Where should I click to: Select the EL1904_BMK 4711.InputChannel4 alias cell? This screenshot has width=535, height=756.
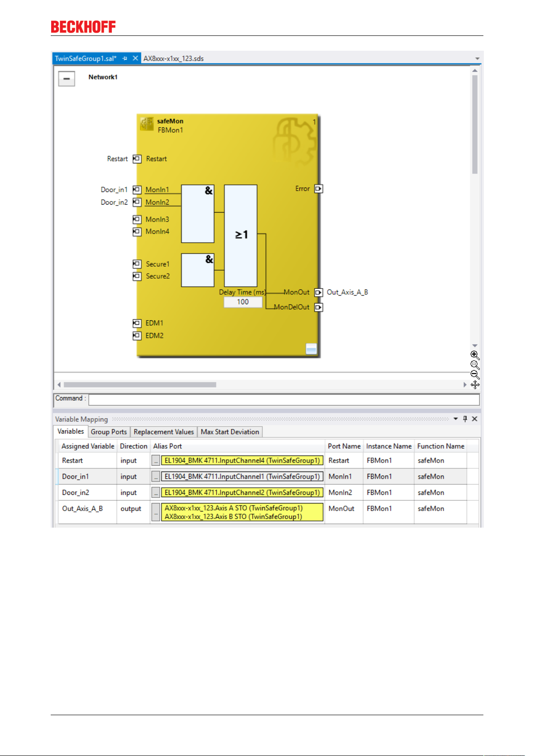click(x=242, y=461)
